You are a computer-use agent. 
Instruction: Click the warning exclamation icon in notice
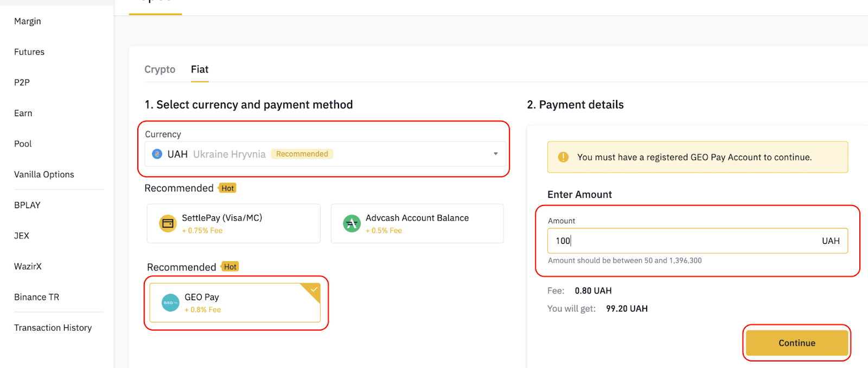pos(563,157)
